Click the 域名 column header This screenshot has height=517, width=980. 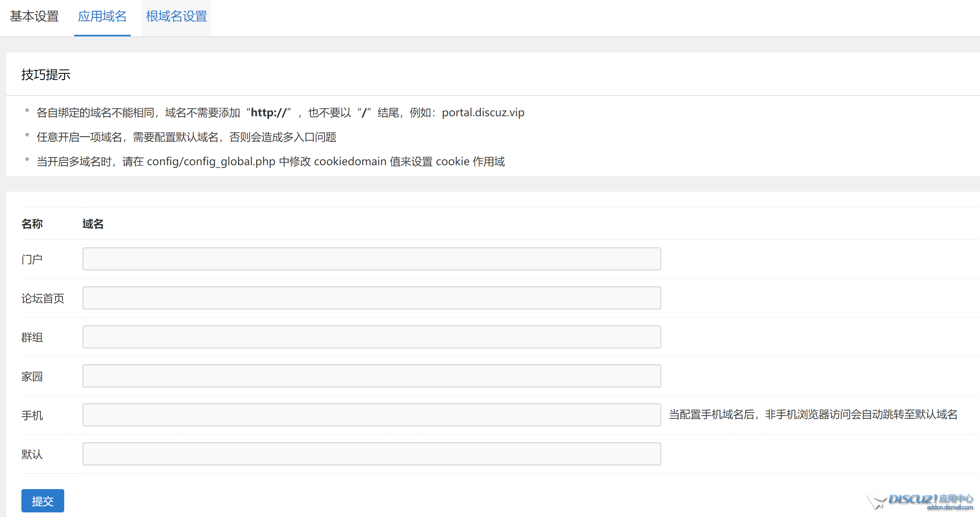tap(93, 224)
